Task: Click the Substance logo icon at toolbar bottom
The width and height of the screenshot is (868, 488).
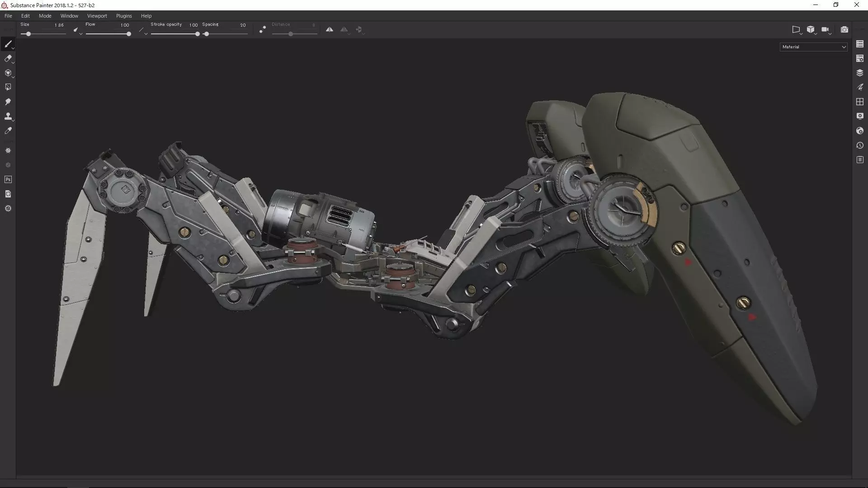Action: click(8, 208)
